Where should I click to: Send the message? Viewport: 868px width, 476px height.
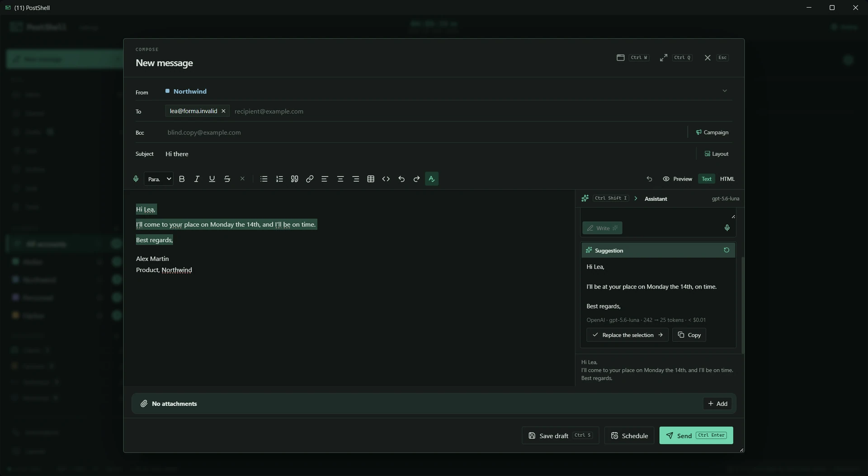(x=696, y=435)
